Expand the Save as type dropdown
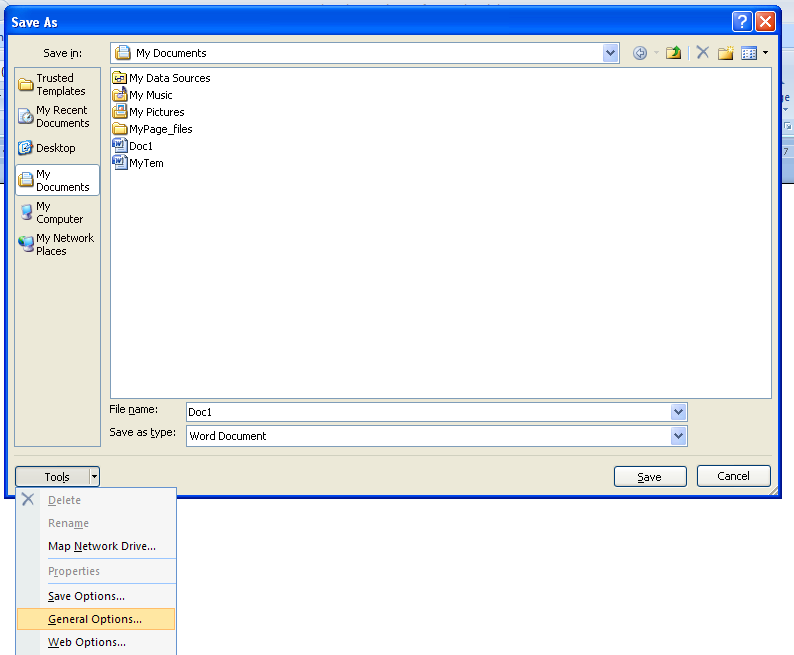The image size is (794, 655). pos(679,436)
